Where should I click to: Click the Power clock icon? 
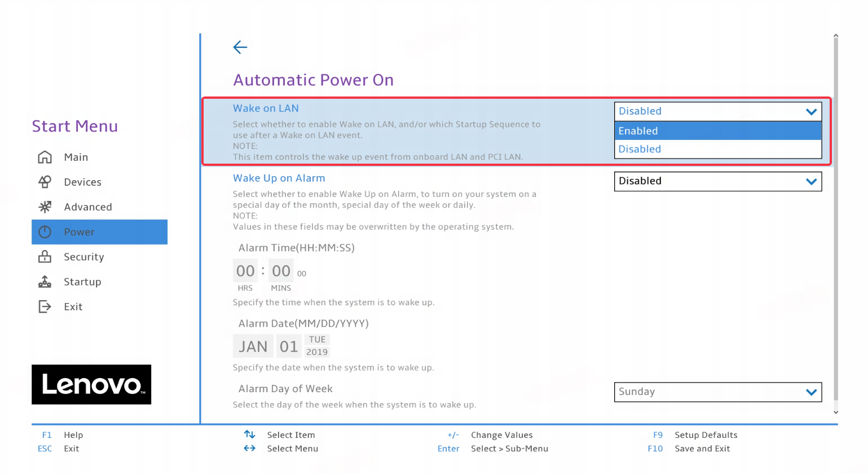coord(45,232)
